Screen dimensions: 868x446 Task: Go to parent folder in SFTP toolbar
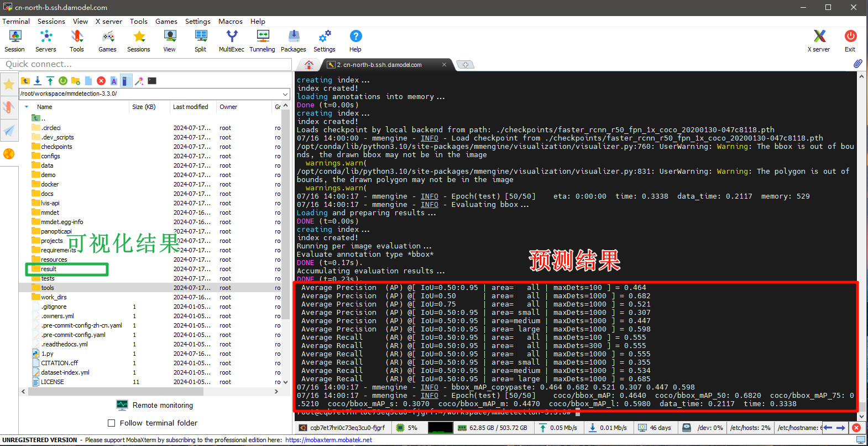(25, 81)
